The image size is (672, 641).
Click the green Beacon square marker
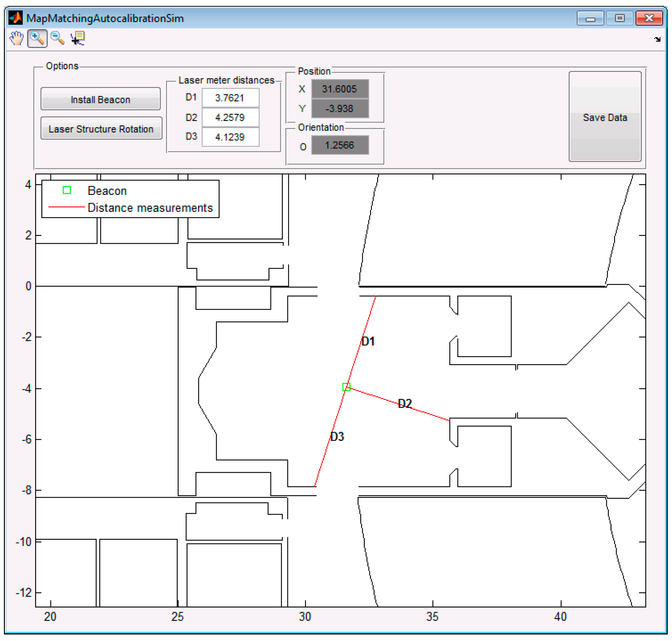pos(346,387)
